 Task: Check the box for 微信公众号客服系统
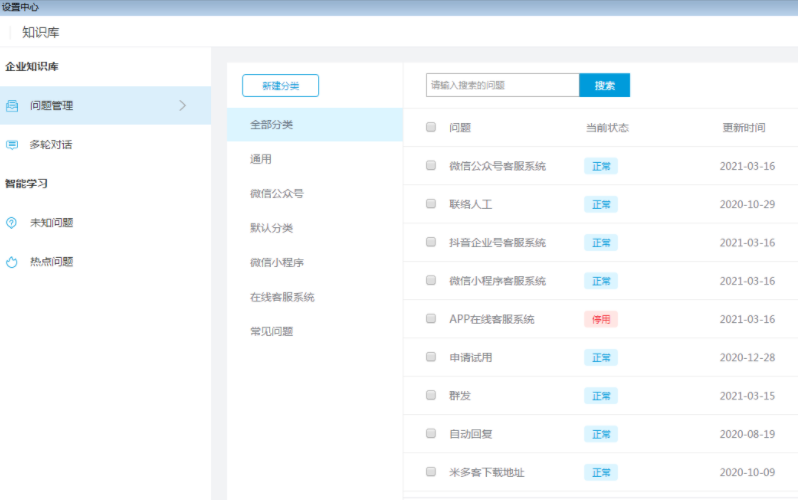(x=431, y=166)
